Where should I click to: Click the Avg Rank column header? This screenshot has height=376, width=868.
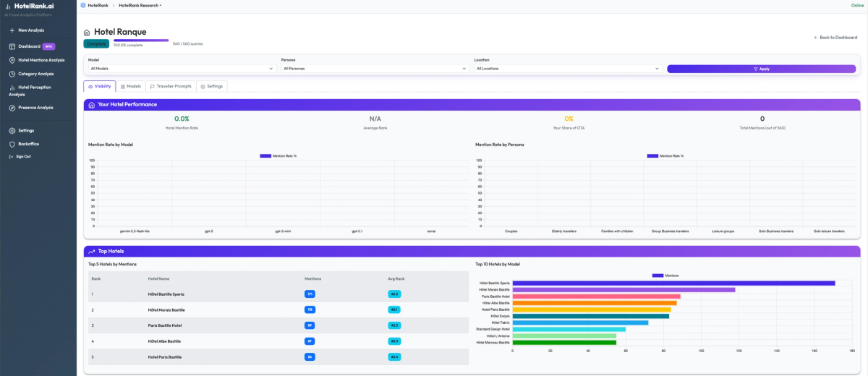point(395,278)
